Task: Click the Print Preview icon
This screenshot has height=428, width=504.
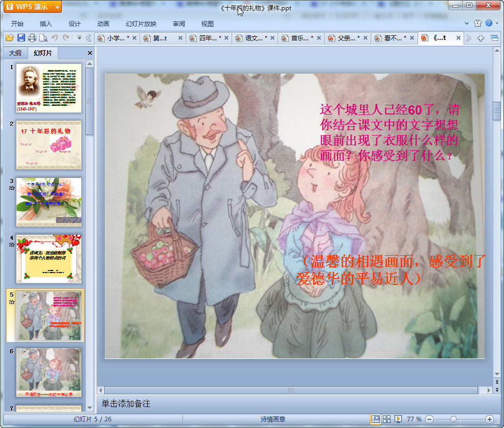Action: click(x=43, y=38)
